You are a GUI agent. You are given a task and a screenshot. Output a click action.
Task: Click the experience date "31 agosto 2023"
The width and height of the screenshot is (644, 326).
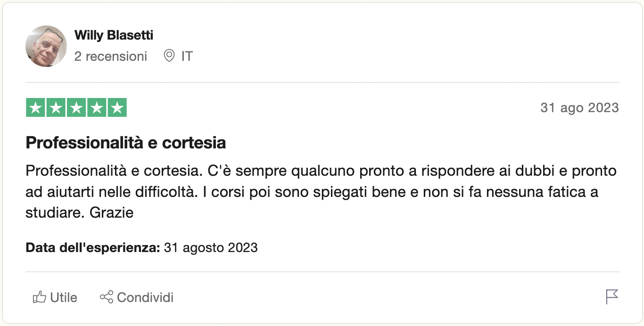[211, 248]
